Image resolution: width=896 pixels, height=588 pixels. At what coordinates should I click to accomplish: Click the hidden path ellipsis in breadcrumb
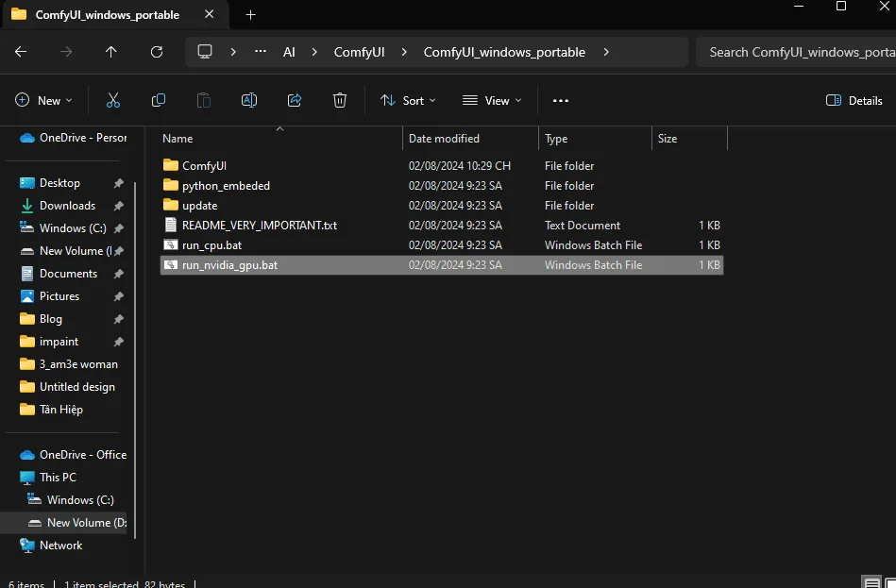point(261,51)
